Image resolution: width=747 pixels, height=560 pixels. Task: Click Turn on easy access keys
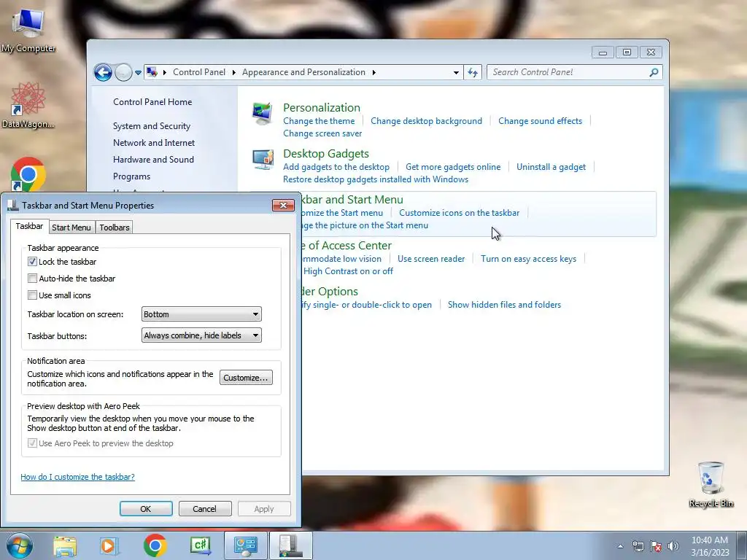tap(528, 259)
